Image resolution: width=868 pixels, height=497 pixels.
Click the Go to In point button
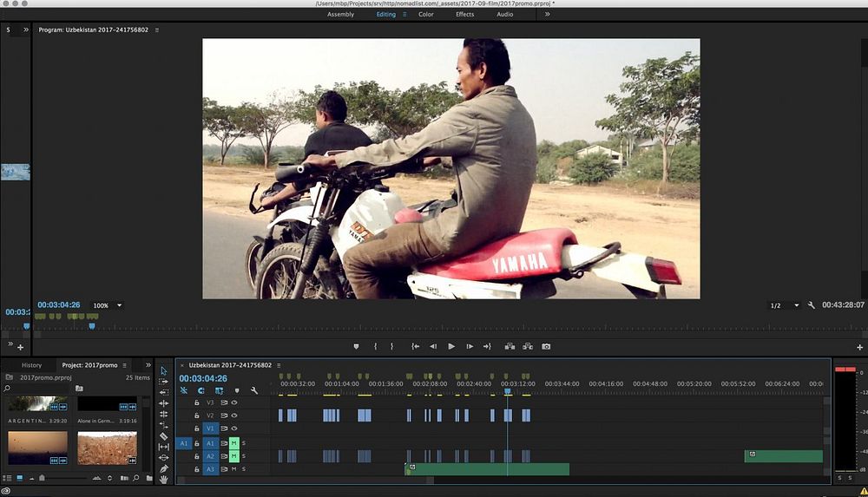pos(416,346)
